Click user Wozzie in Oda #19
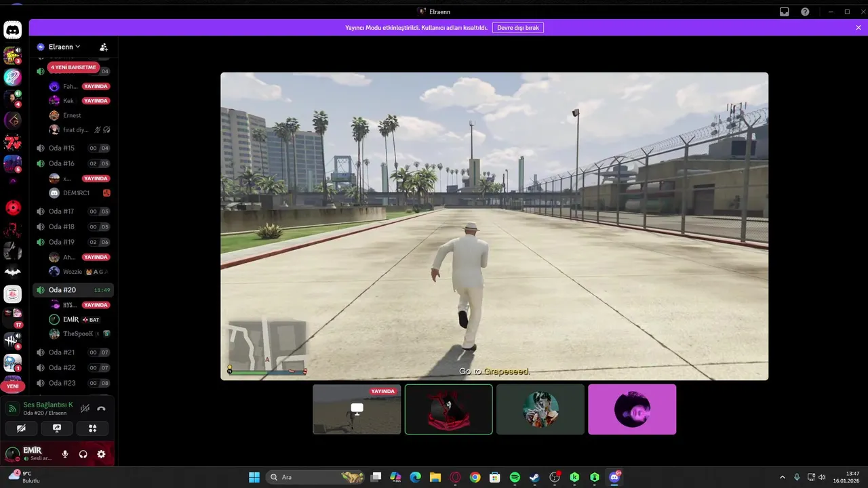868x488 pixels. click(79, 272)
